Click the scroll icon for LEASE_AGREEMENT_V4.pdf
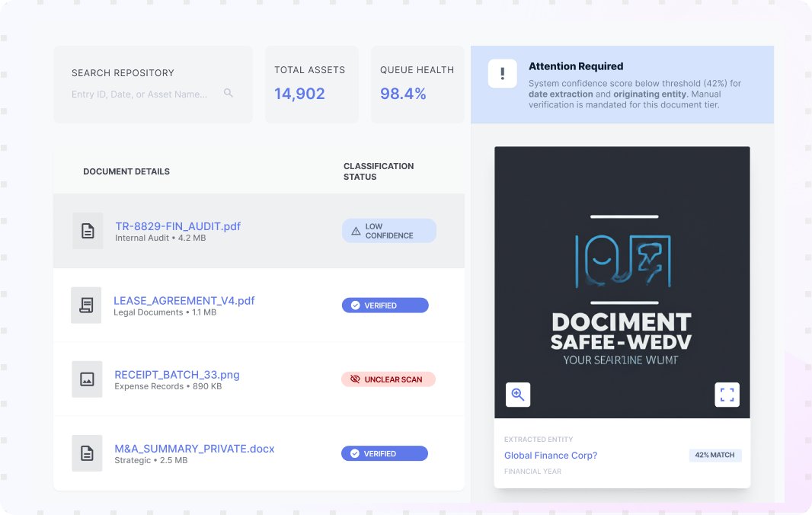Image resolution: width=812 pixels, height=515 pixels. click(86, 305)
